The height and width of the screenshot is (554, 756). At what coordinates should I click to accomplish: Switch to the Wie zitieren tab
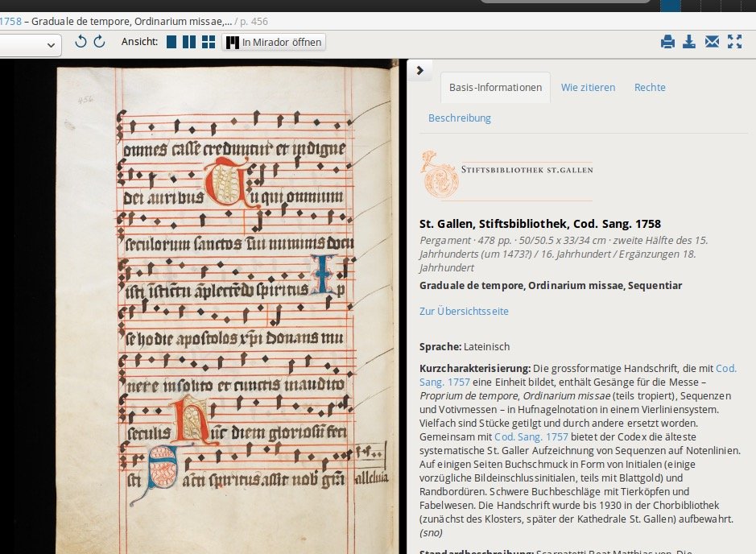[589, 87]
